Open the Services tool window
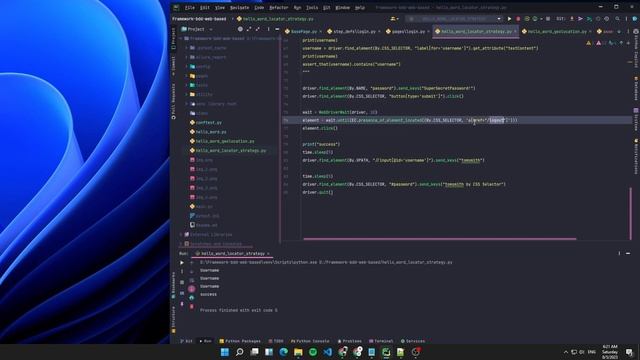Image resolution: width=640 pixels, height=360 pixels. pos(413,341)
